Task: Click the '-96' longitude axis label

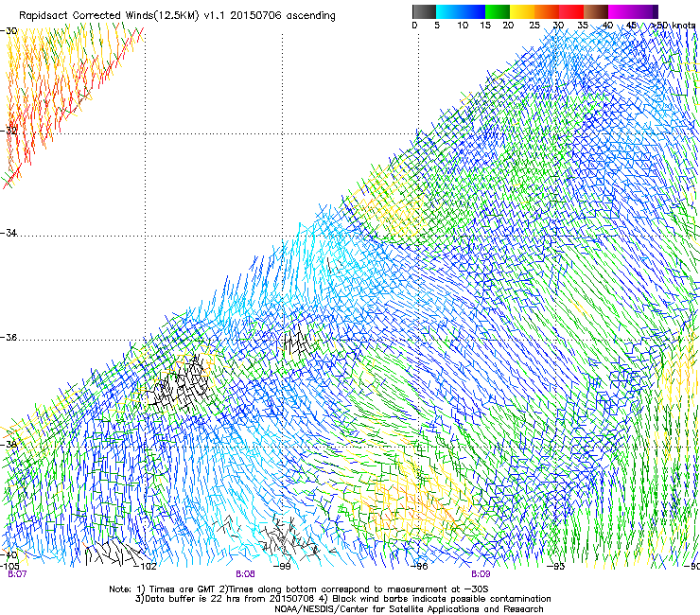Action: [419, 566]
